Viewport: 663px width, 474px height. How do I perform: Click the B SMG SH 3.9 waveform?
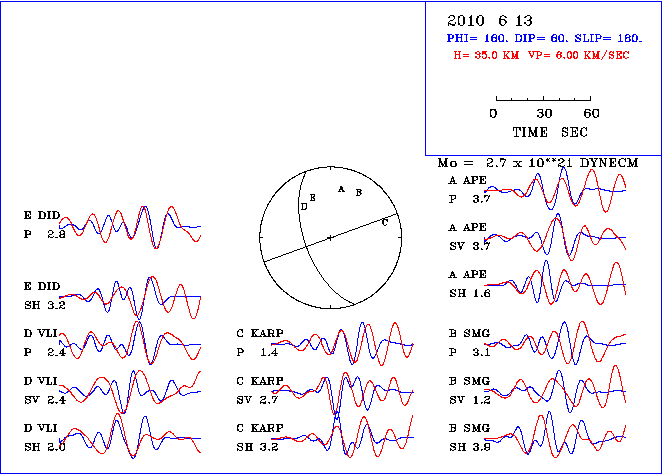pyautogui.click(x=555, y=435)
